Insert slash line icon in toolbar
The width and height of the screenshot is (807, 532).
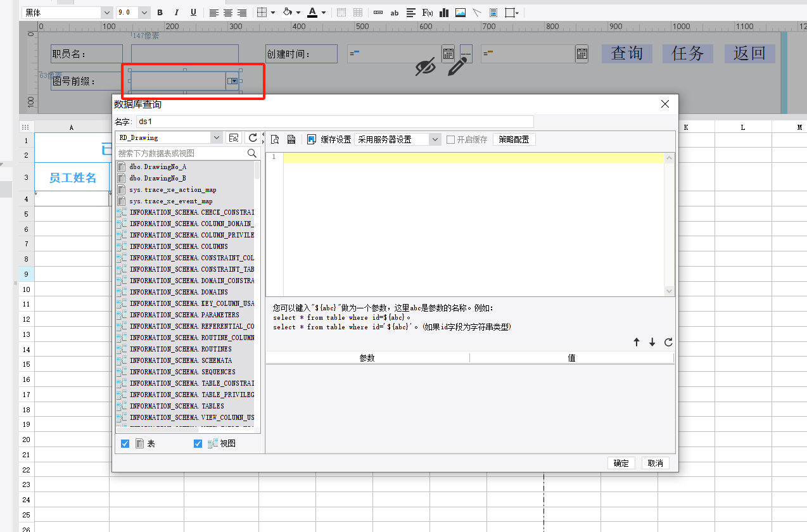point(477,13)
